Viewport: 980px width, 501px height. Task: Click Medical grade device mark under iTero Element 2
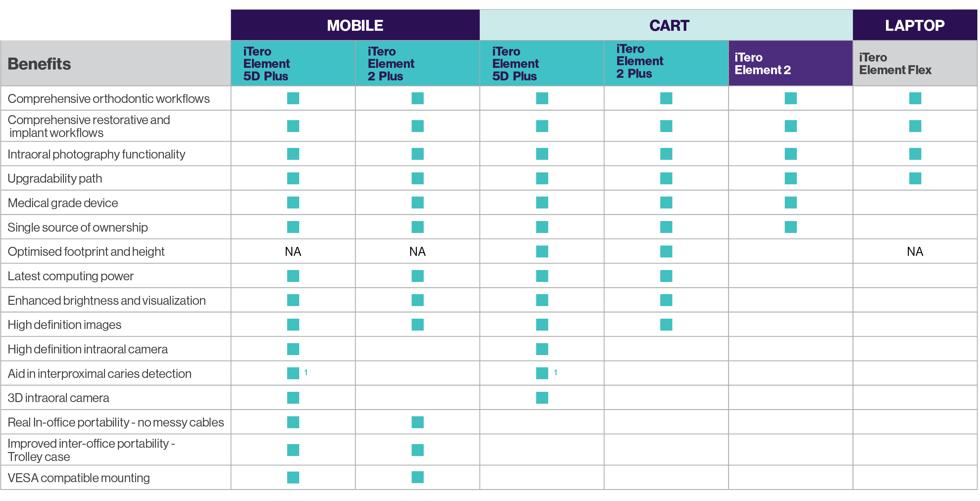790,203
